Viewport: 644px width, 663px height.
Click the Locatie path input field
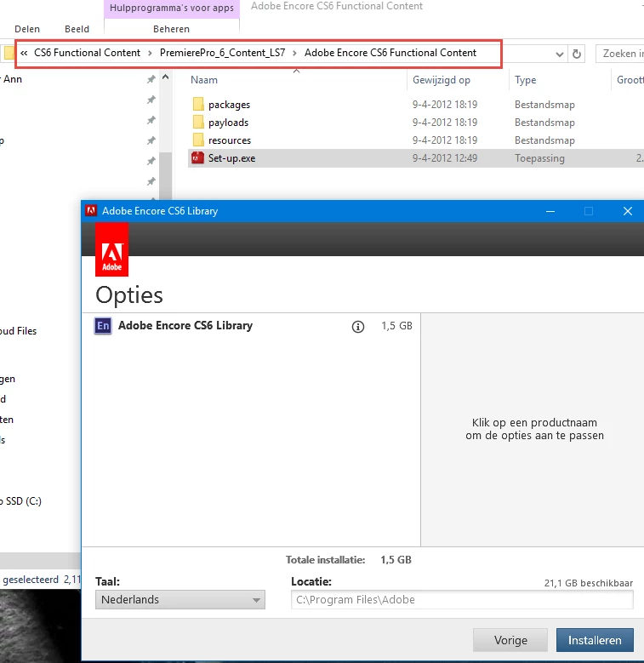[462, 599]
